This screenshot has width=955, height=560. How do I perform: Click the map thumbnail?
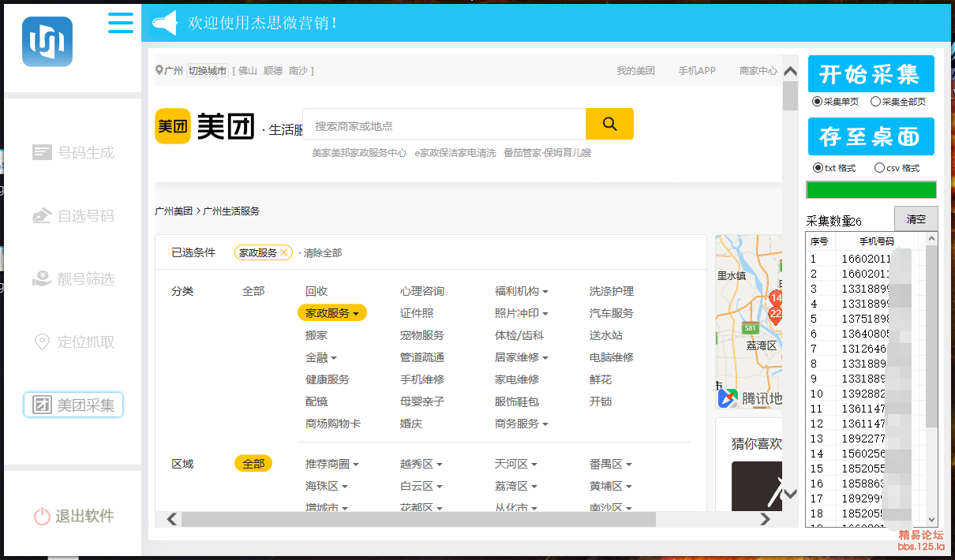(x=749, y=322)
